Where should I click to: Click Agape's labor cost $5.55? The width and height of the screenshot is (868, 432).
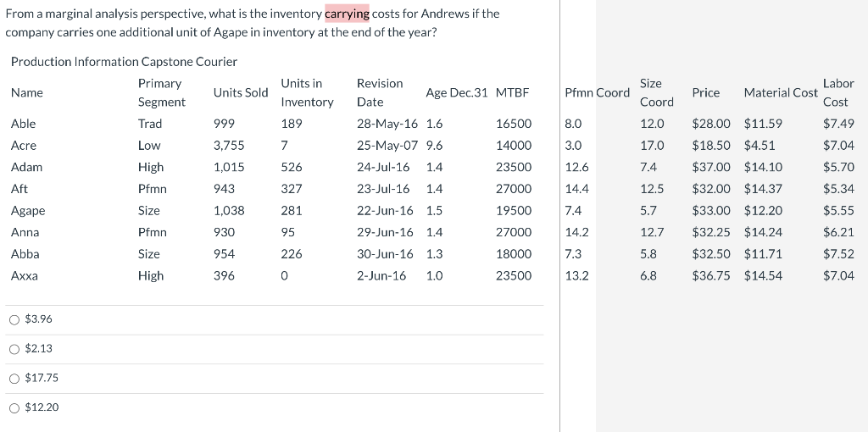pyautogui.click(x=838, y=211)
